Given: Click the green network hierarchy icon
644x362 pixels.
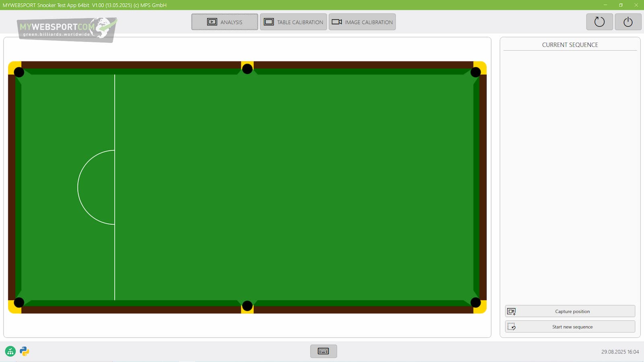Looking at the screenshot, I should [10, 352].
